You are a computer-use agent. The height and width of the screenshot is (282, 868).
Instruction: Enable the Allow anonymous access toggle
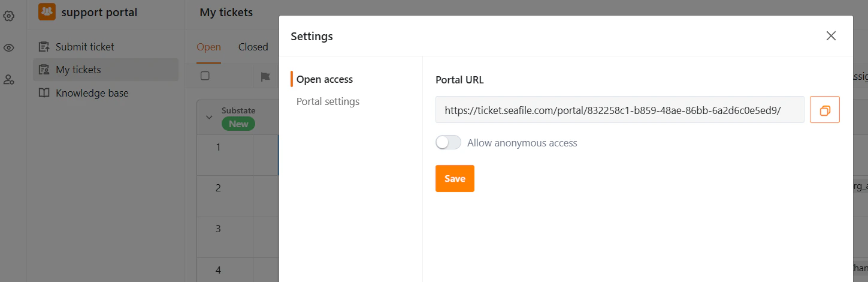pyautogui.click(x=448, y=143)
